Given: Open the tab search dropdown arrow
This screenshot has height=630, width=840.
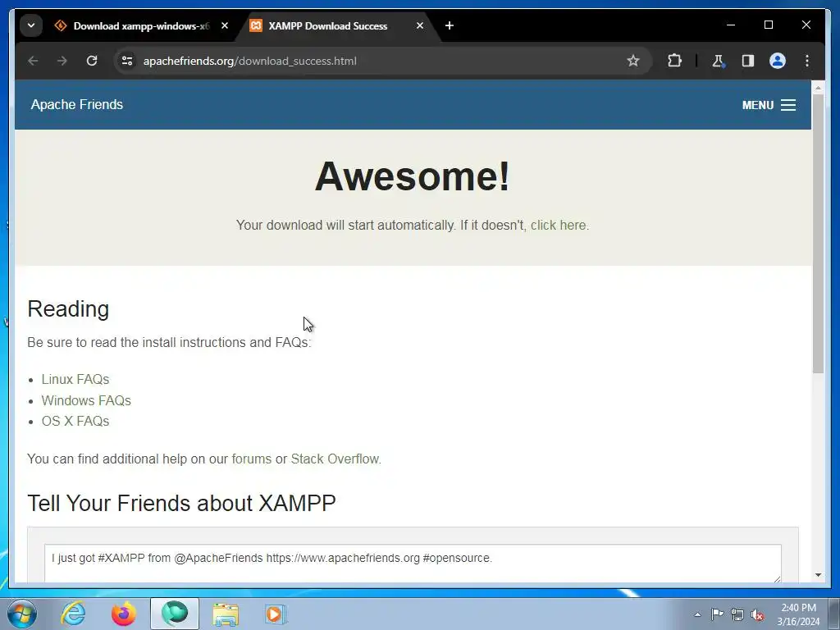Looking at the screenshot, I should (31, 25).
